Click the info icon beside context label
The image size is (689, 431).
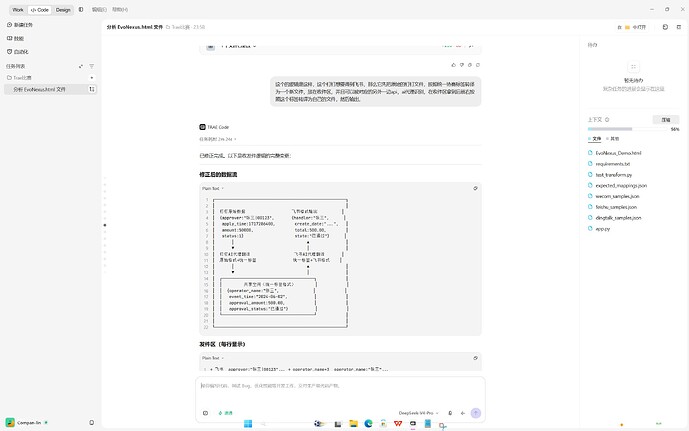point(607,120)
